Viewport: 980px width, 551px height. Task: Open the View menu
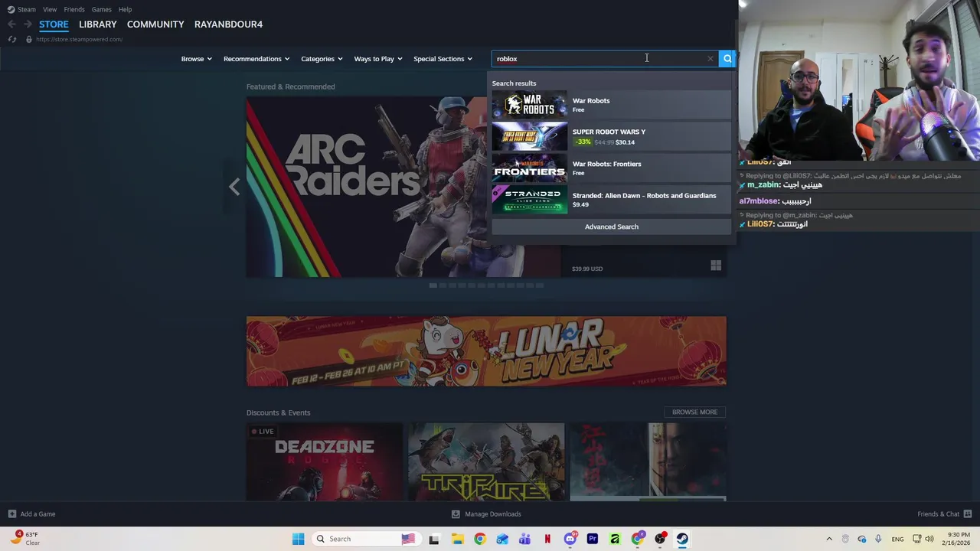[50, 9]
